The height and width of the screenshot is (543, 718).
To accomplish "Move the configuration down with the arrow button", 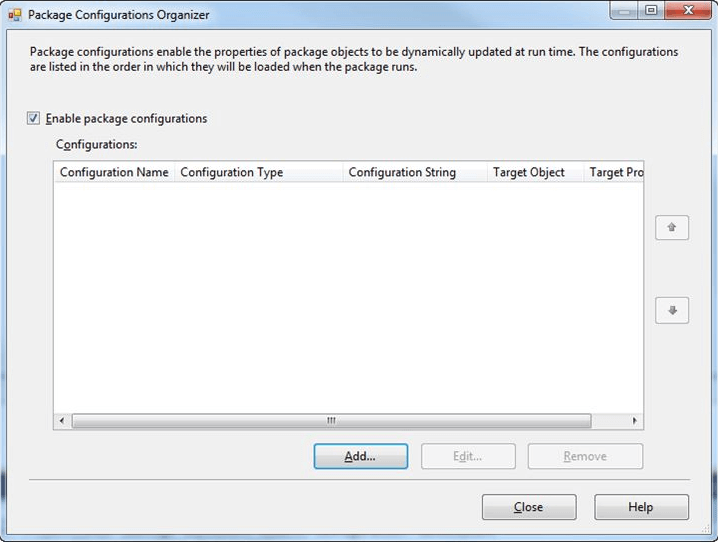I will tap(672, 311).
